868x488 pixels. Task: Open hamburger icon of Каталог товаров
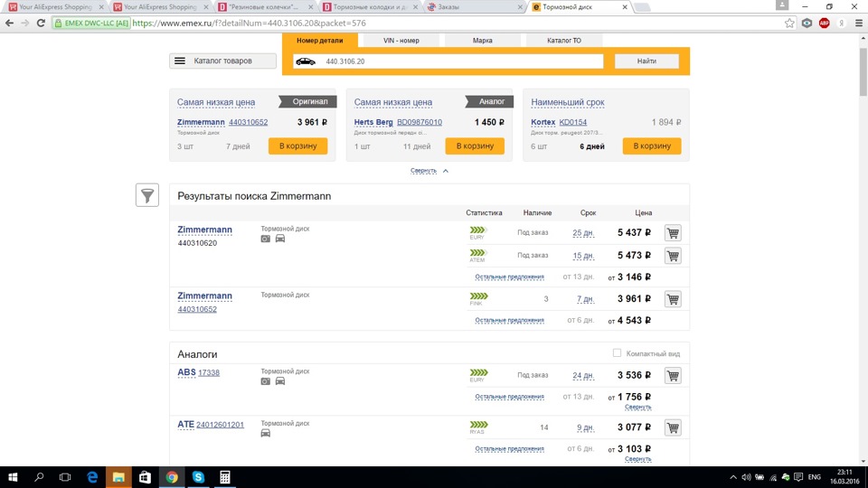click(x=180, y=61)
